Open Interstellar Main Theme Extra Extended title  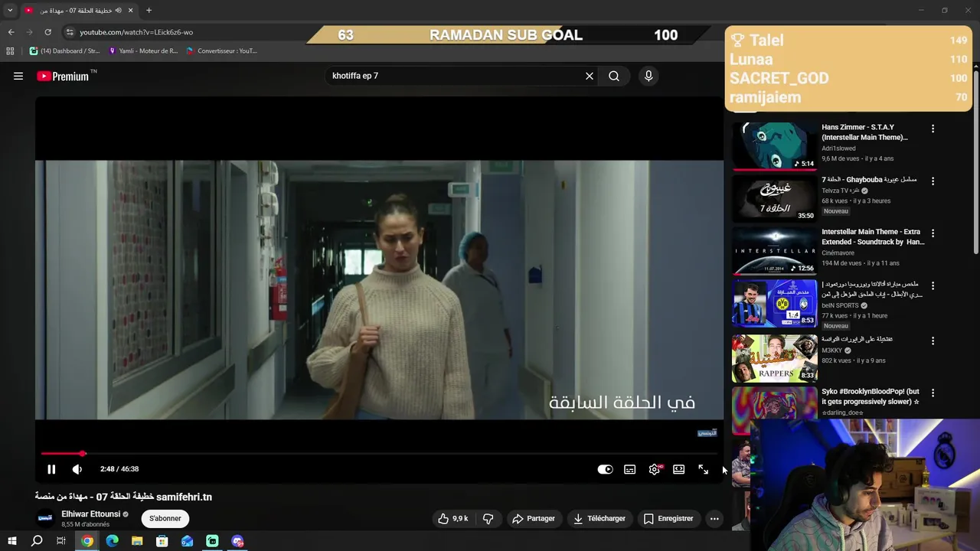(x=873, y=236)
